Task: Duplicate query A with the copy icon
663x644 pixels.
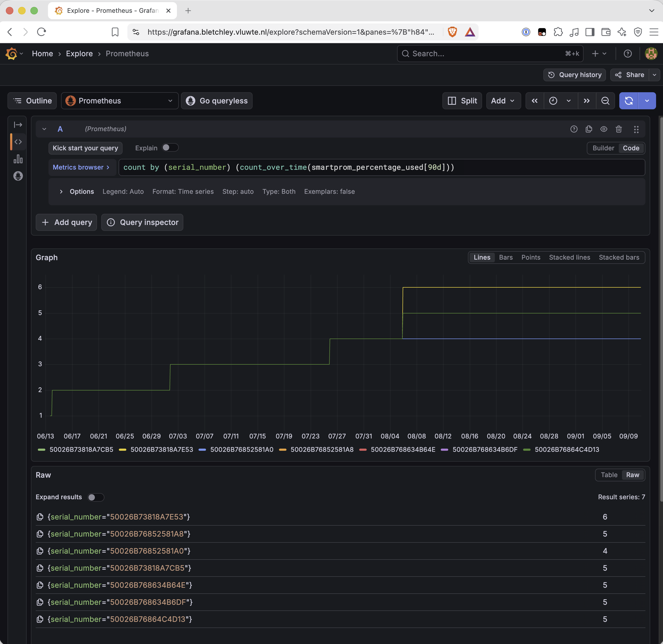Action: (x=589, y=129)
